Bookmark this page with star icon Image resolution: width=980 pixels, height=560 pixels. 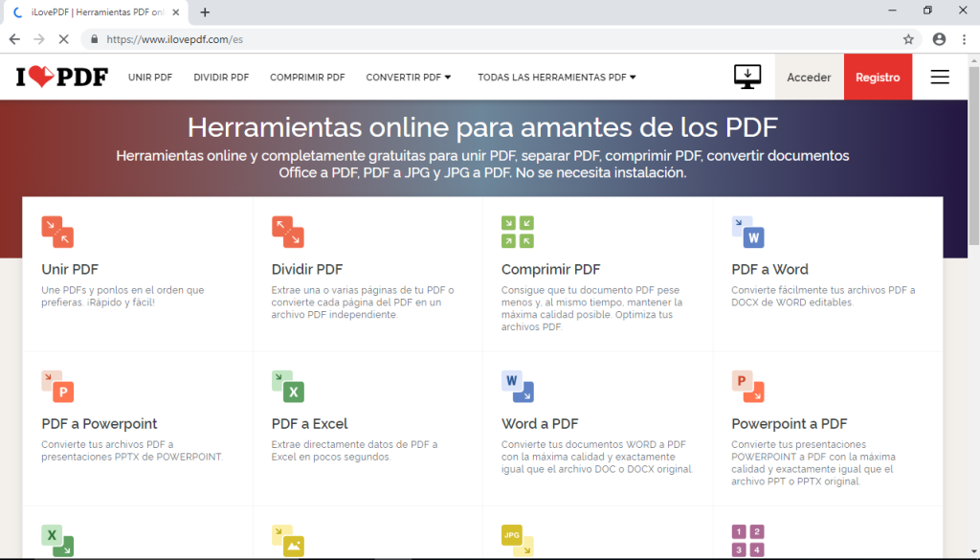click(x=908, y=39)
